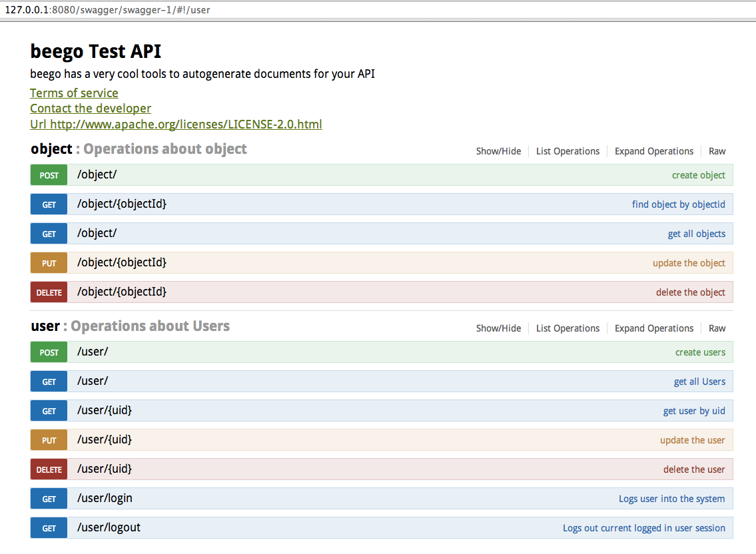Open Raw link in user section
Screen dimensions: 756x554
pyautogui.click(x=717, y=328)
